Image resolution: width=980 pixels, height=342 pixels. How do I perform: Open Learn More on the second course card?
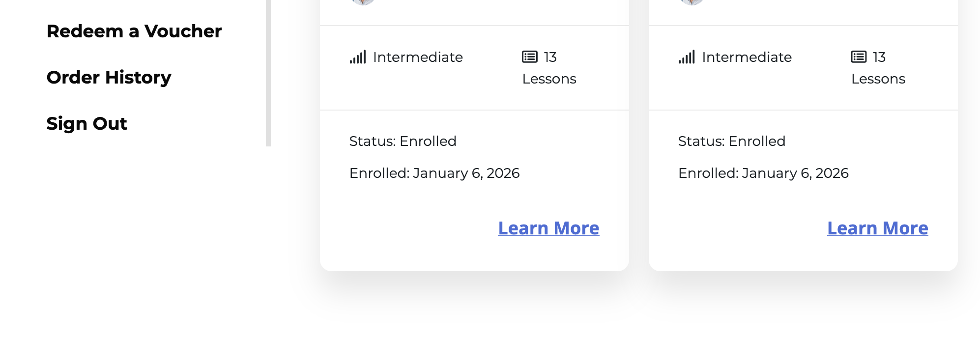coord(877,228)
